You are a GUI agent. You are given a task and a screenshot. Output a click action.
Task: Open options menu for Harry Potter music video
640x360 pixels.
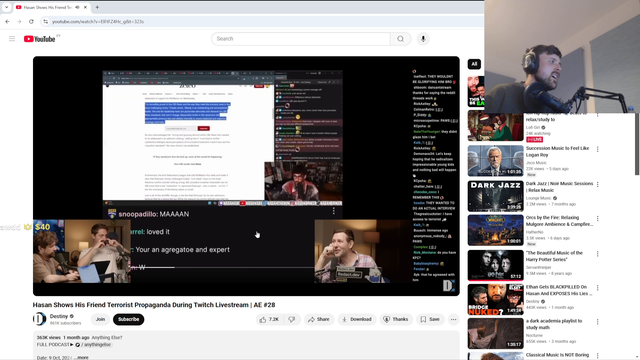click(x=598, y=254)
